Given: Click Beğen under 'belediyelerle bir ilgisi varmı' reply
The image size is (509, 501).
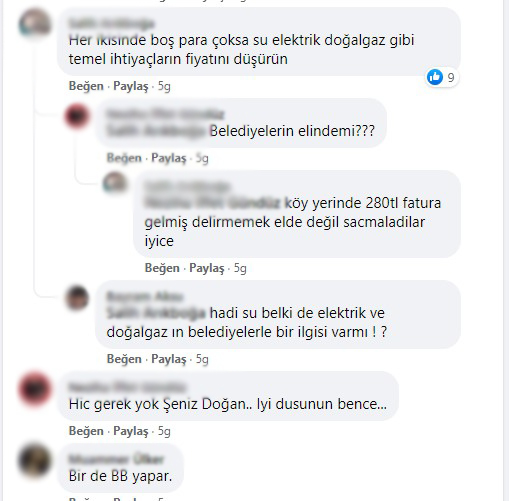Looking at the screenshot, I should [x=124, y=359].
